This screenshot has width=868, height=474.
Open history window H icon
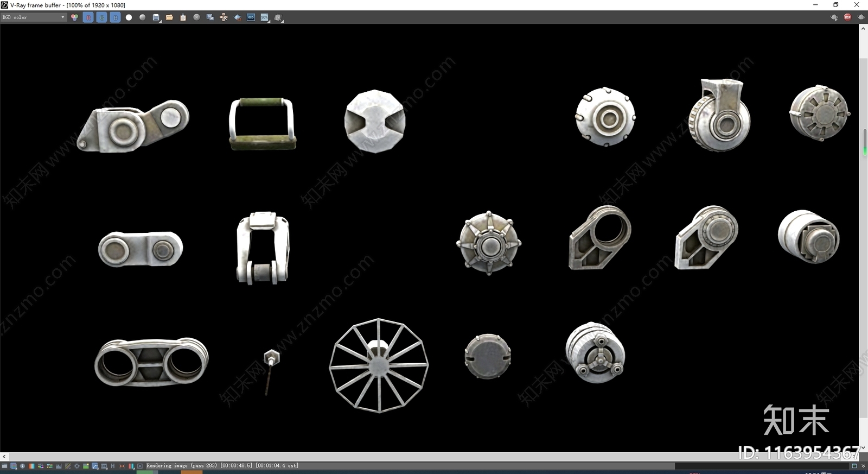(113, 466)
